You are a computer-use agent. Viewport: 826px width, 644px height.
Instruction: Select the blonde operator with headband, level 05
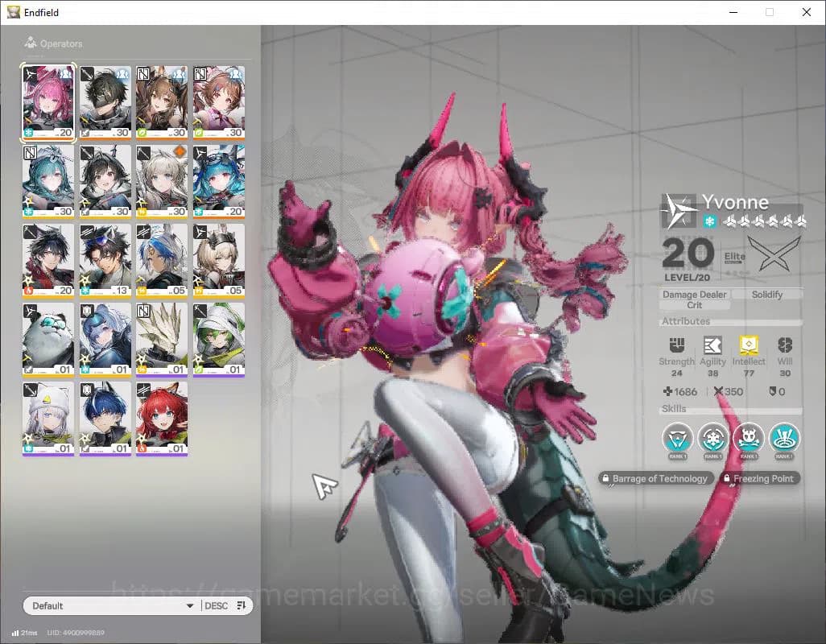coord(219,261)
